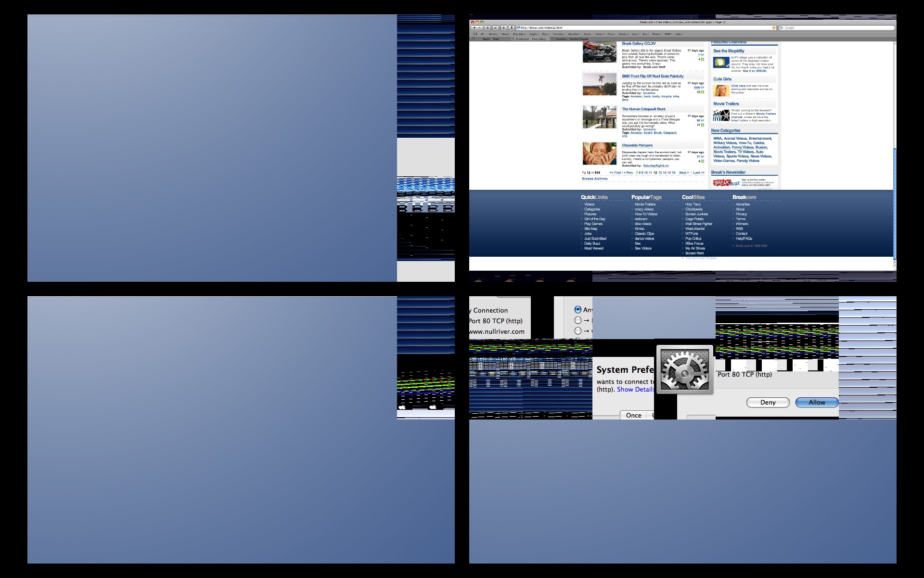Switch to the Facebook browser tab

(x=572, y=39)
